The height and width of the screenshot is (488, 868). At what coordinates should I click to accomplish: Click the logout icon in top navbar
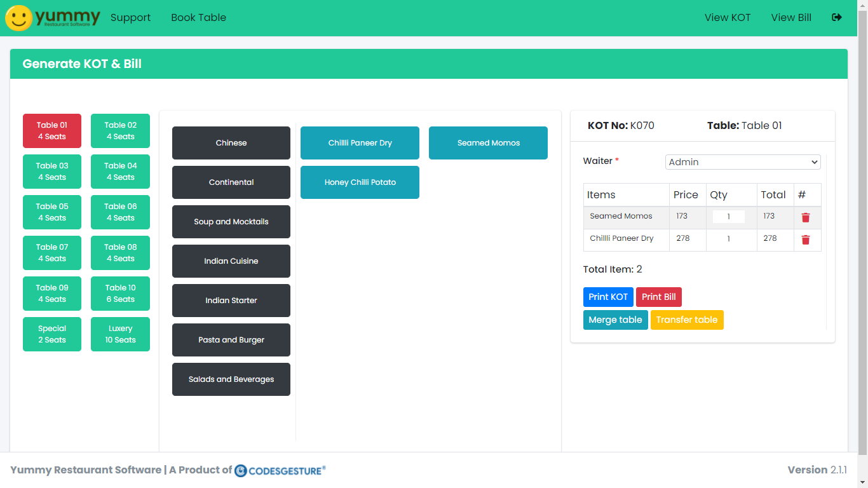(836, 18)
